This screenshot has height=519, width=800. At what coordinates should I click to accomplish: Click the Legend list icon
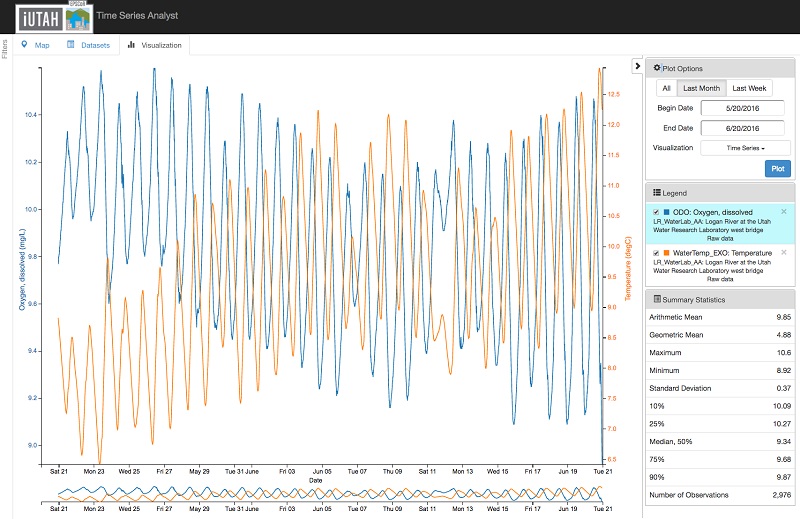tap(657, 193)
